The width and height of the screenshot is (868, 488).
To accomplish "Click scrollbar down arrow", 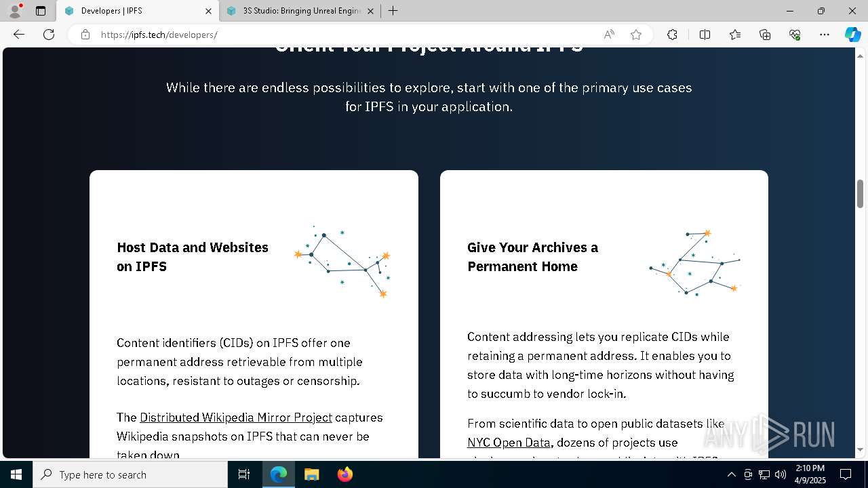I will (x=861, y=449).
